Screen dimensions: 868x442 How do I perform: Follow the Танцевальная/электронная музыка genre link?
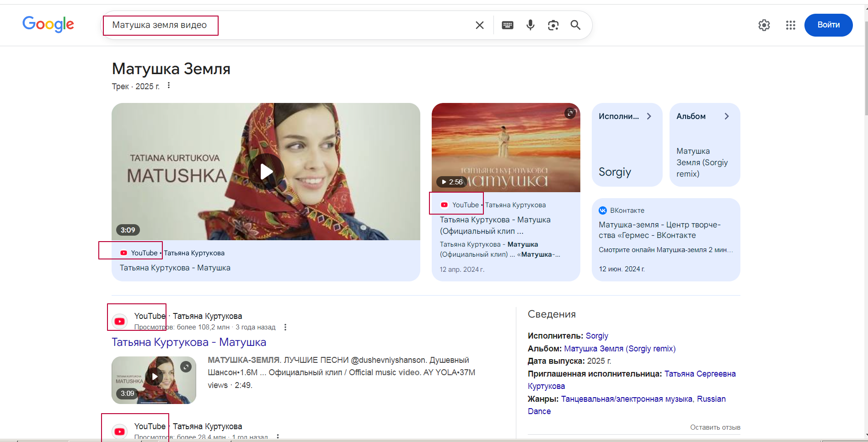[x=627, y=399]
